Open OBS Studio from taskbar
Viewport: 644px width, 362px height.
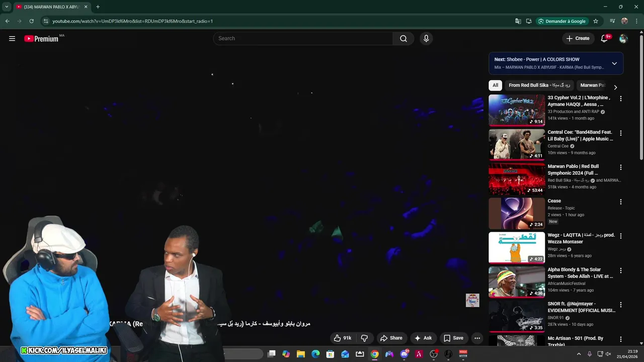point(434,354)
